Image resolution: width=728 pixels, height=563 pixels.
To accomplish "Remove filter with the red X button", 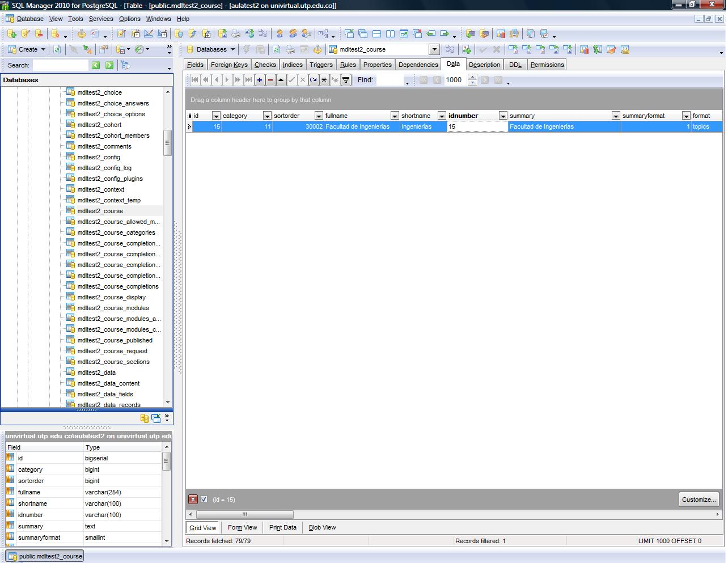I will point(193,499).
